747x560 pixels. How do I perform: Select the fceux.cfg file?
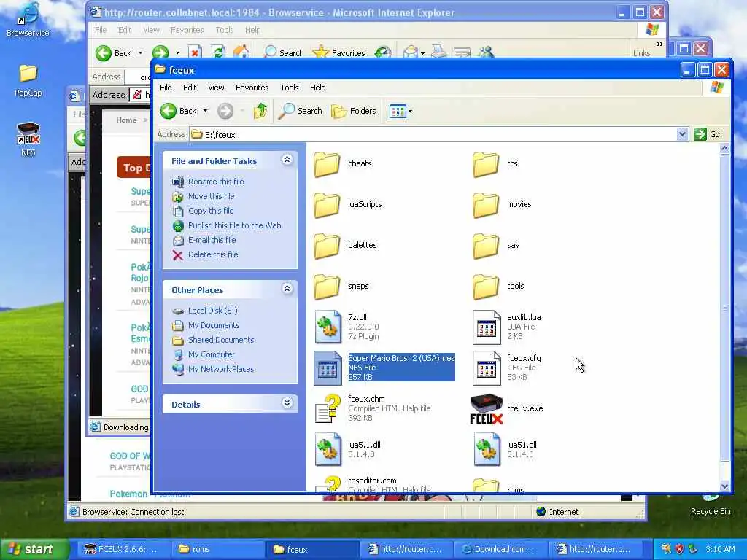point(507,367)
